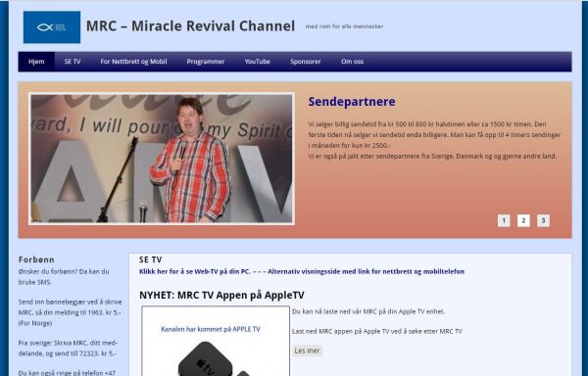The width and height of the screenshot is (588, 376).
Task: Open the Sendepartnere heading link
Action: tap(352, 102)
